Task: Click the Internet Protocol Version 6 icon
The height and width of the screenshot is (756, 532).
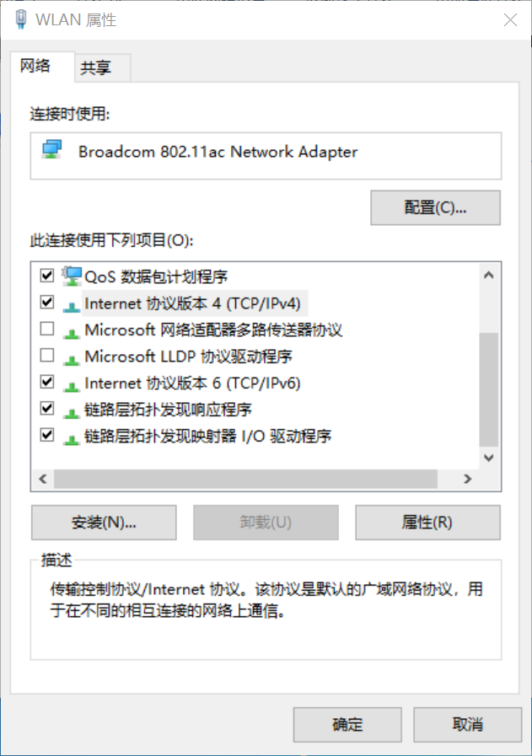Action: (x=73, y=383)
